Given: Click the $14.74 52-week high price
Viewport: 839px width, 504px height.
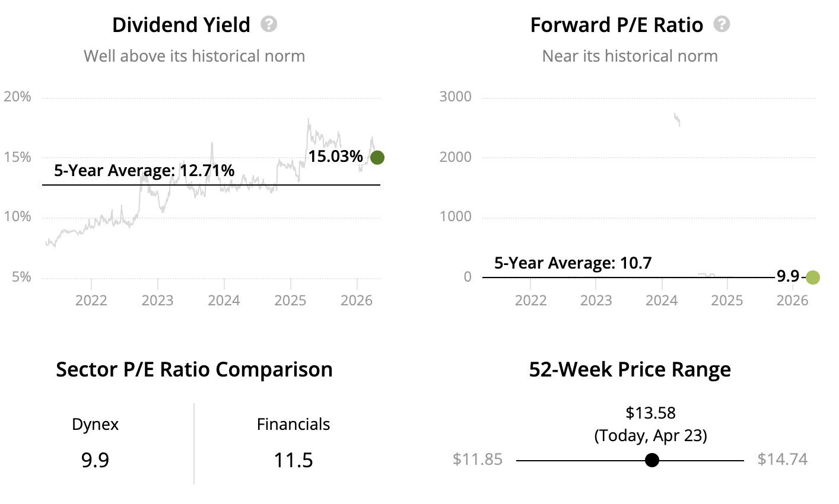Looking at the screenshot, I should pos(782,460).
